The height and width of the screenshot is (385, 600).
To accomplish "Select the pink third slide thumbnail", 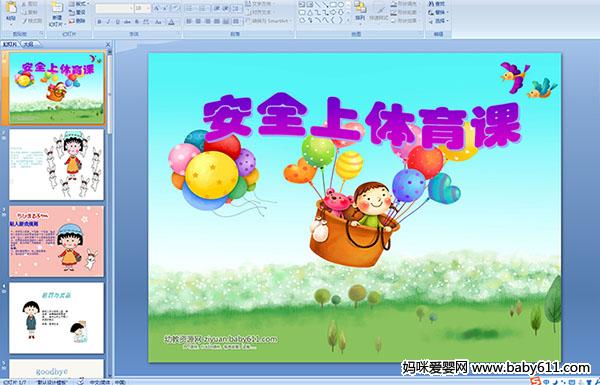I will 57,241.
